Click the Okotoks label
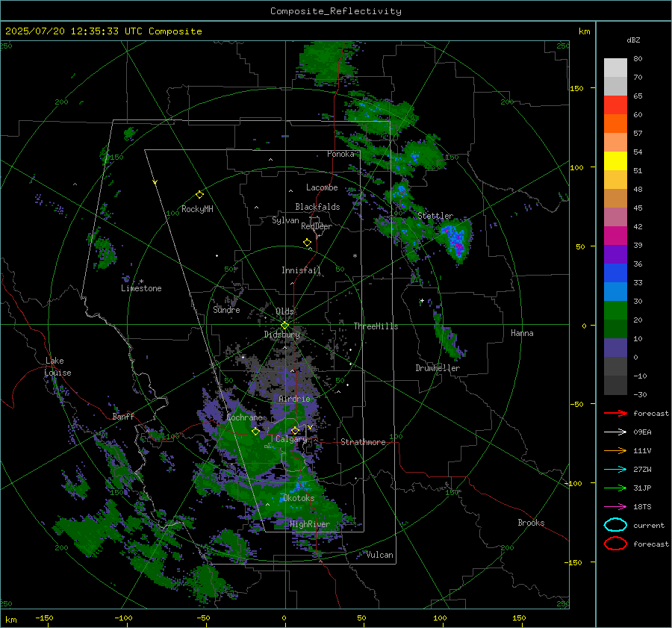Screen dimensions: 672x628 [298, 498]
